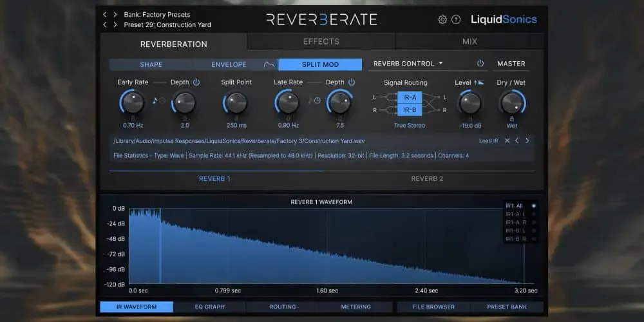
Task: Click the envelope curve icon beside ENVELOPE
Action: 269,64
